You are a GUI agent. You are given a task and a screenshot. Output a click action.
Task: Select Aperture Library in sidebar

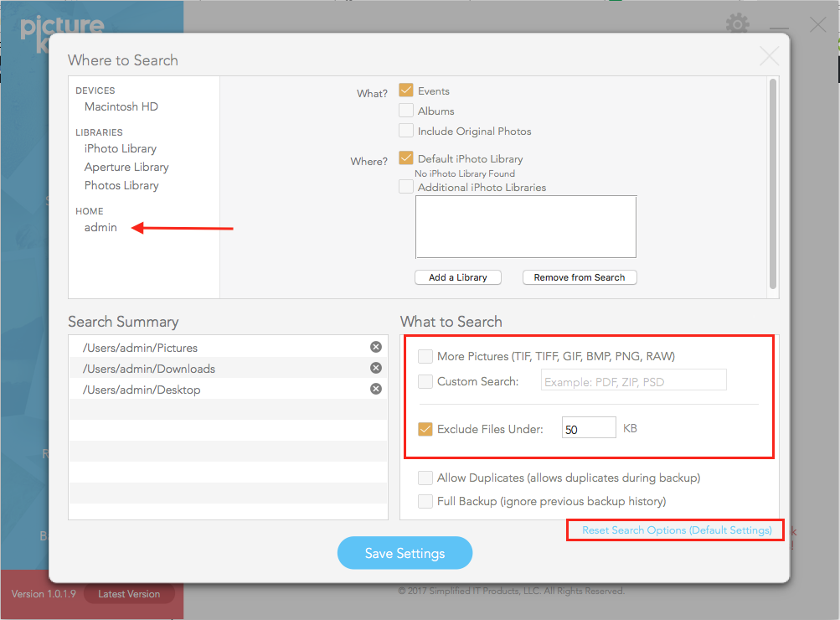click(126, 167)
